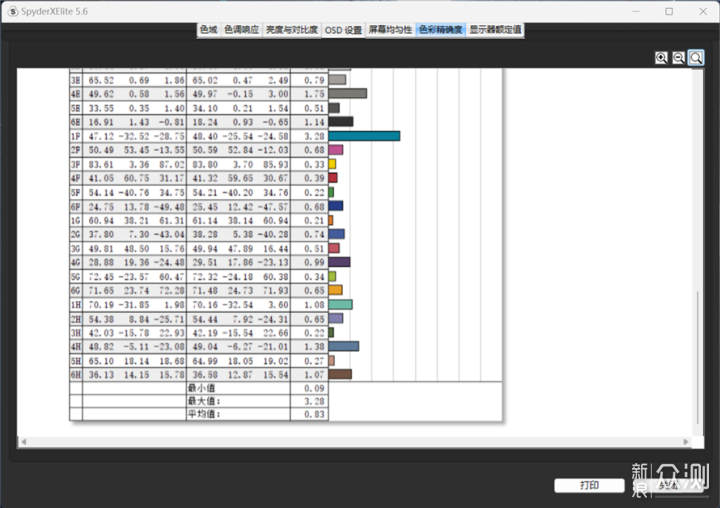This screenshot has height=508, width=720.
Task: Click the 最大值 label
Action: click(204, 401)
